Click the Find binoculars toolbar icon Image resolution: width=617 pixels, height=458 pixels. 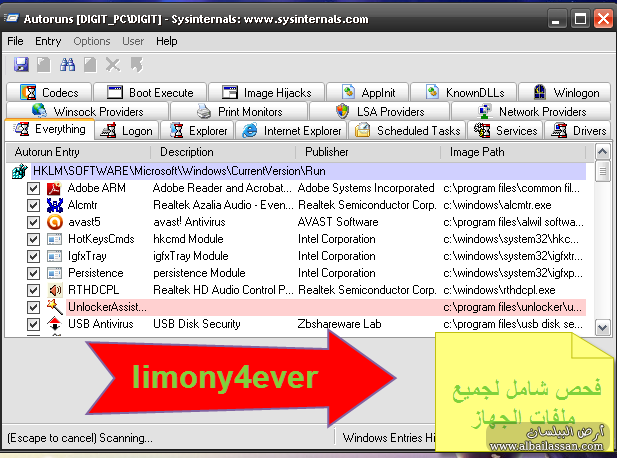pos(67,65)
